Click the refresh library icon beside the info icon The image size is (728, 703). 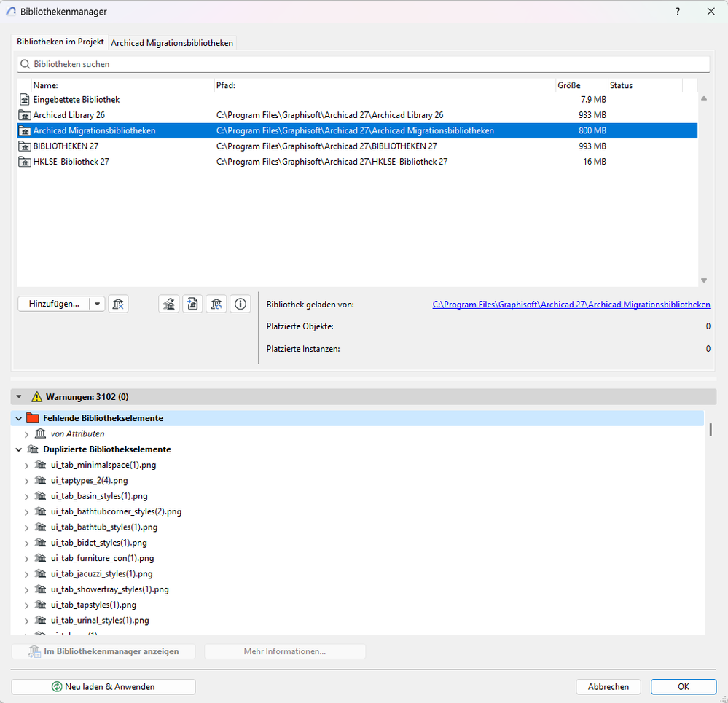(x=216, y=305)
